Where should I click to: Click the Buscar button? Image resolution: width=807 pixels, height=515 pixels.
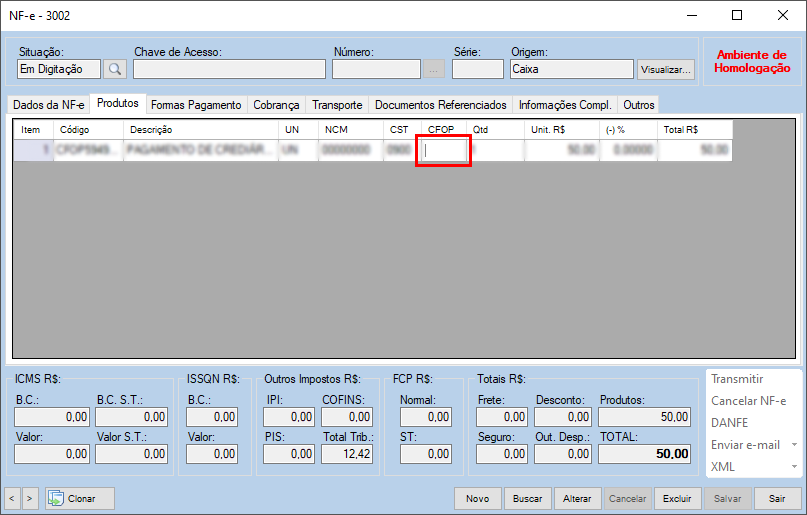pos(528,498)
